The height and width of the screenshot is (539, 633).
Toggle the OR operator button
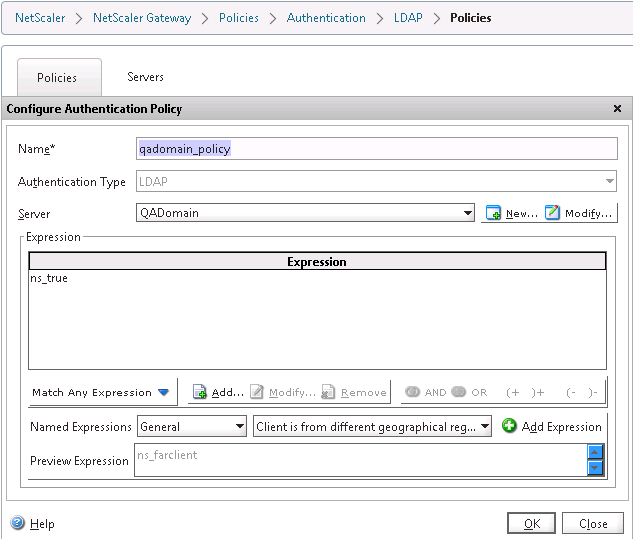click(x=459, y=393)
